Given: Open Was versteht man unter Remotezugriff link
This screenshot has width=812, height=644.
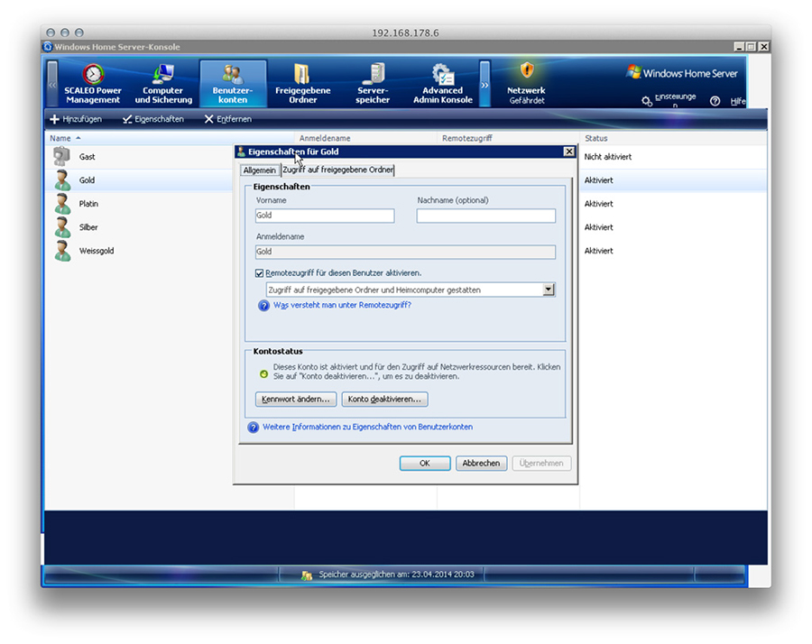Looking at the screenshot, I should click(x=342, y=305).
